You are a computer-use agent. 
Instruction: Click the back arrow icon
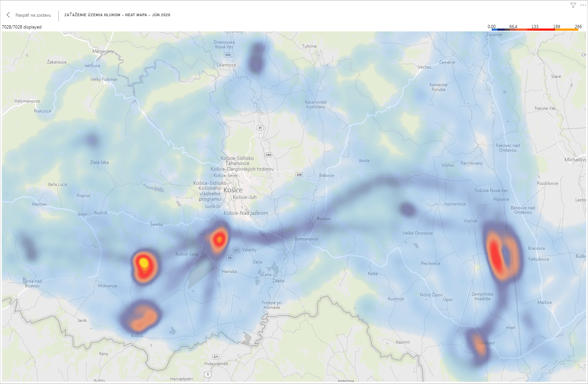coord(8,15)
